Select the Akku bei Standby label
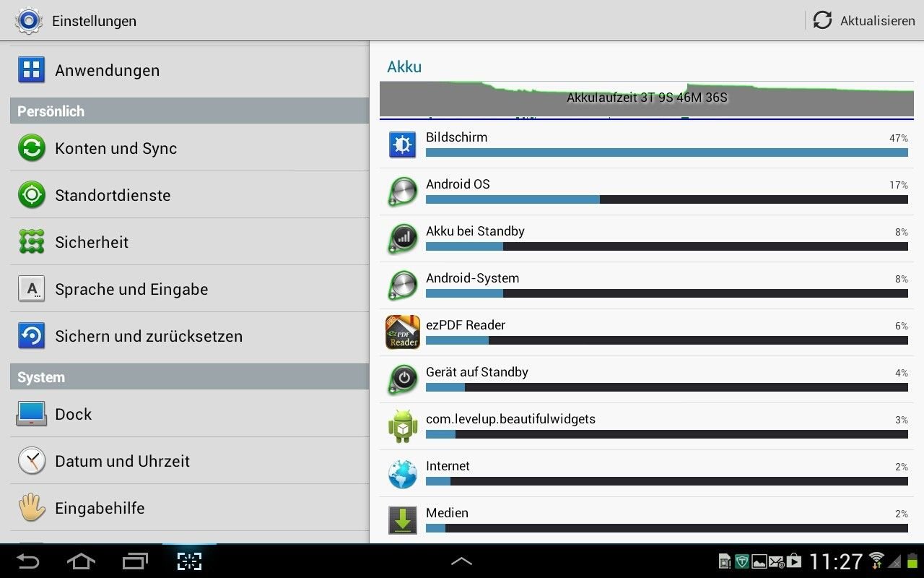924x578 pixels. pos(475,231)
